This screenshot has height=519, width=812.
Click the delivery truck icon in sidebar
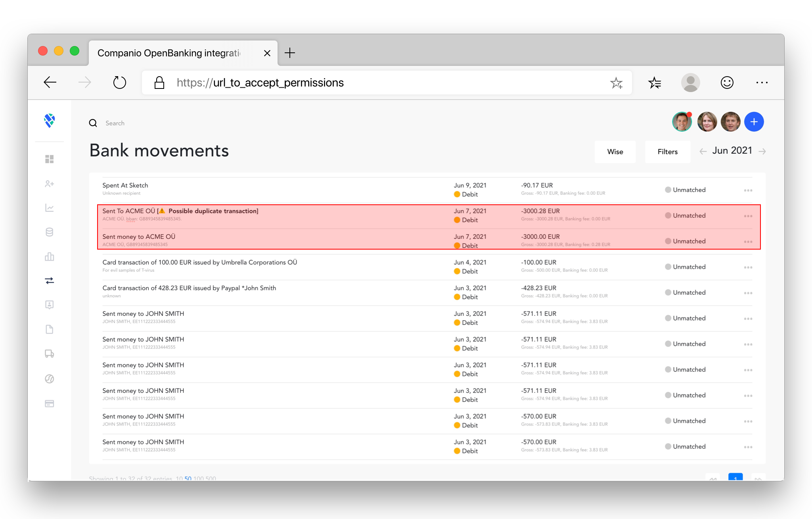click(x=49, y=354)
